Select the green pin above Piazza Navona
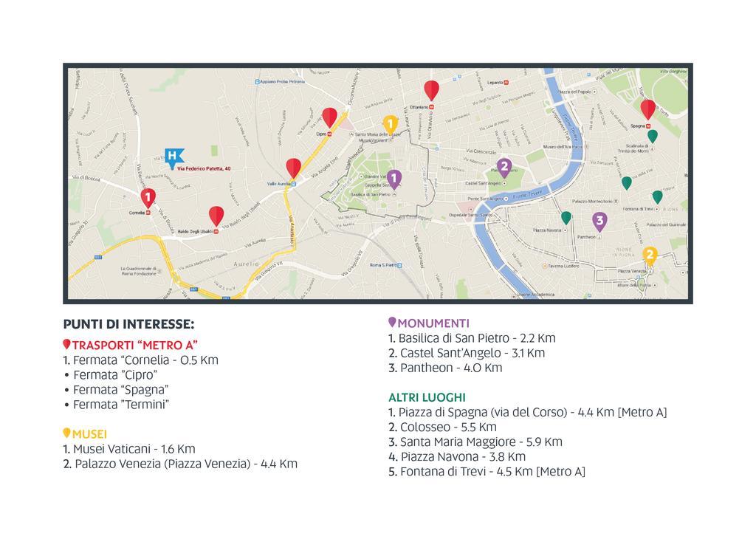756x539 pixels. click(x=566, y=218)
